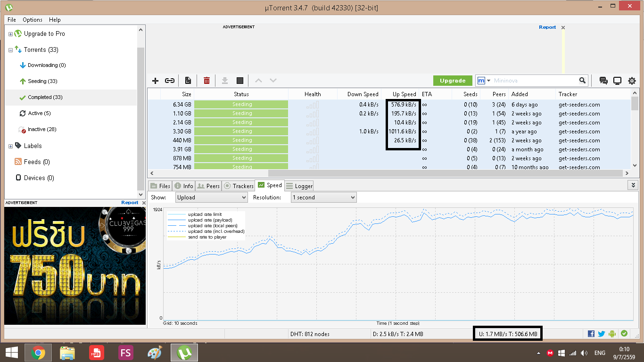Collapse the detail pane with double-chevron button

click(x=633, y=185)
